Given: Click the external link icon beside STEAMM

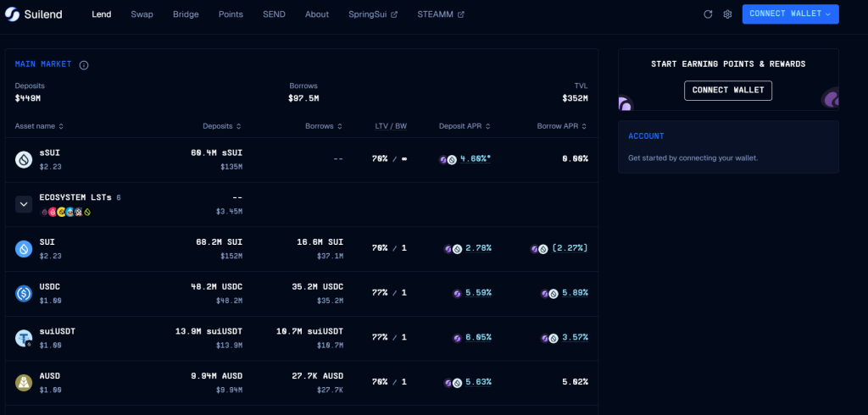Looking at the screenshot, I should pyautogui.click(x=460, y=15).
